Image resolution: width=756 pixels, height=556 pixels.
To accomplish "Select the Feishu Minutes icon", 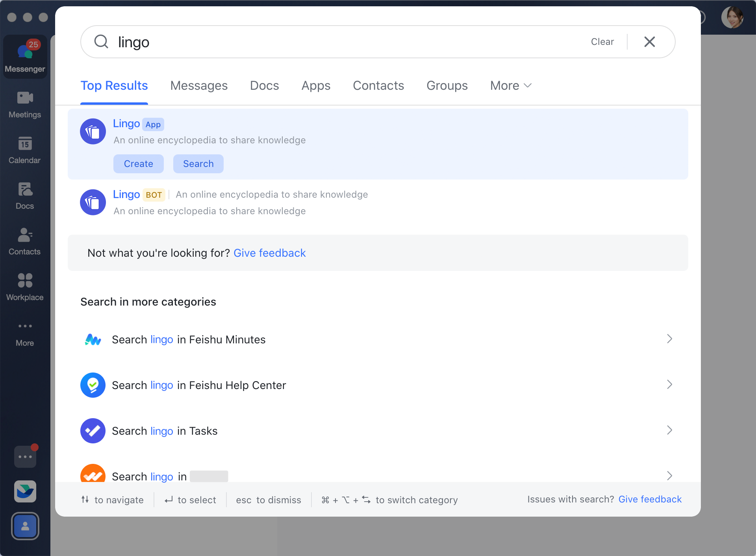I will coord(93,339).
